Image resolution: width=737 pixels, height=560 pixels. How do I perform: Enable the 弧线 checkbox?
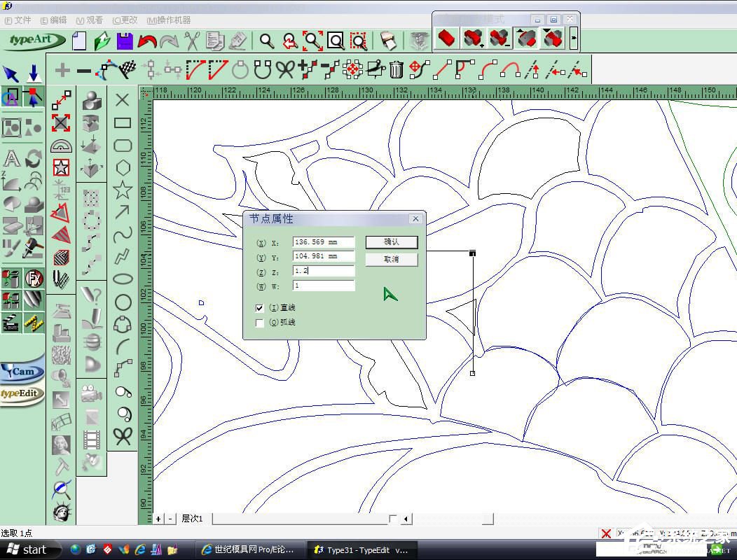pos(260,323)
